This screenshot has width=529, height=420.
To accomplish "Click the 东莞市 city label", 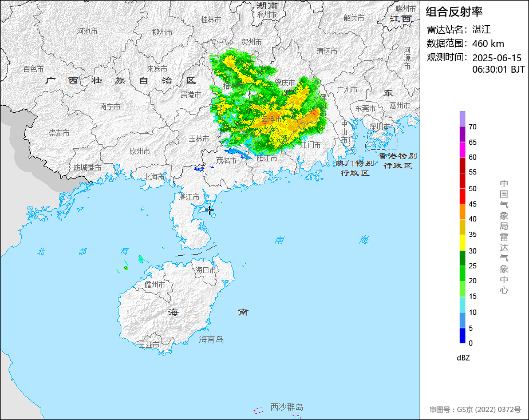I will tap(365, 108).
